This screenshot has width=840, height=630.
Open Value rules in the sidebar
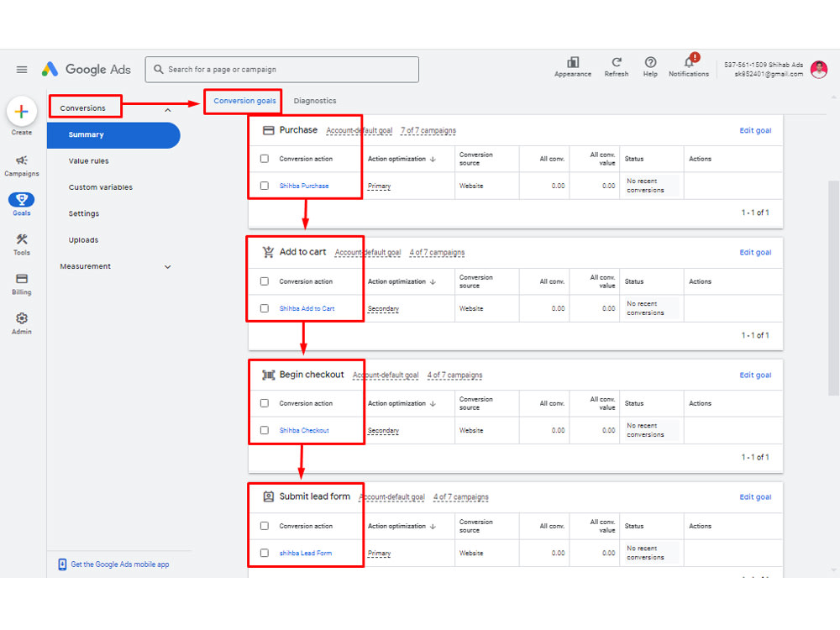tap(88, 160)
